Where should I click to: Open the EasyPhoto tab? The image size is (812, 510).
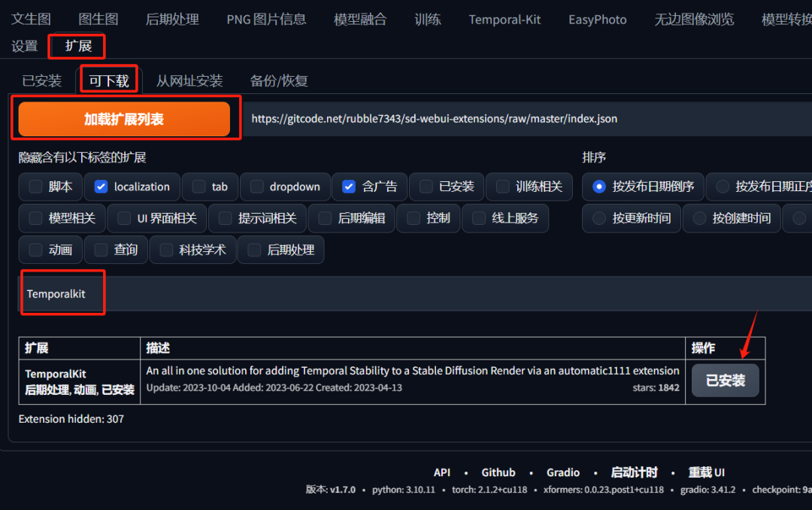coord(597,20)
